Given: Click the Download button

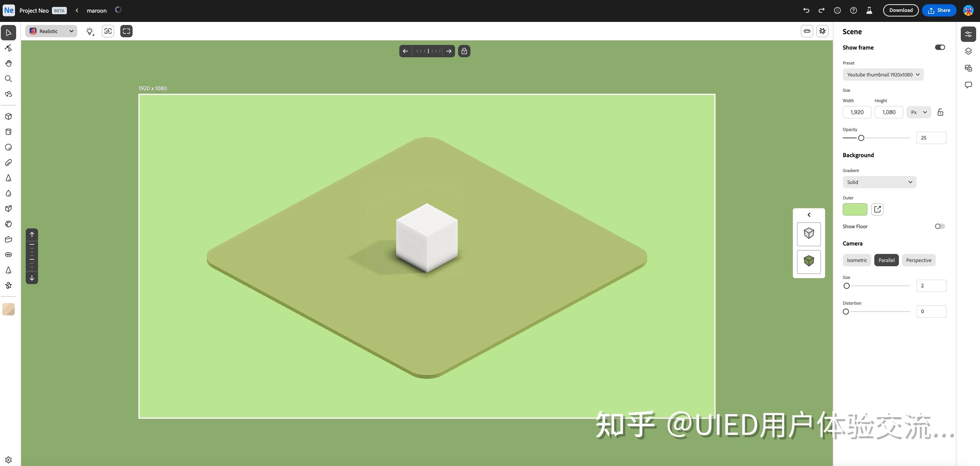Looking at the screenshot, I should click(900, 10).
